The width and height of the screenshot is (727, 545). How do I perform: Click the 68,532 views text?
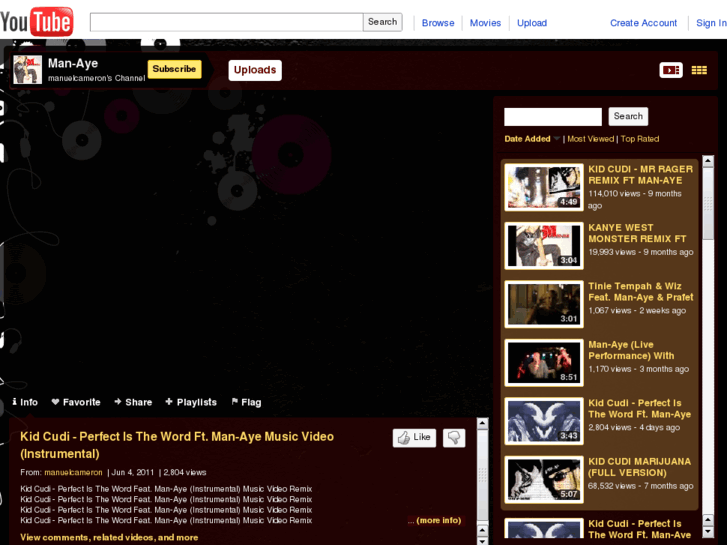point(612,486)
